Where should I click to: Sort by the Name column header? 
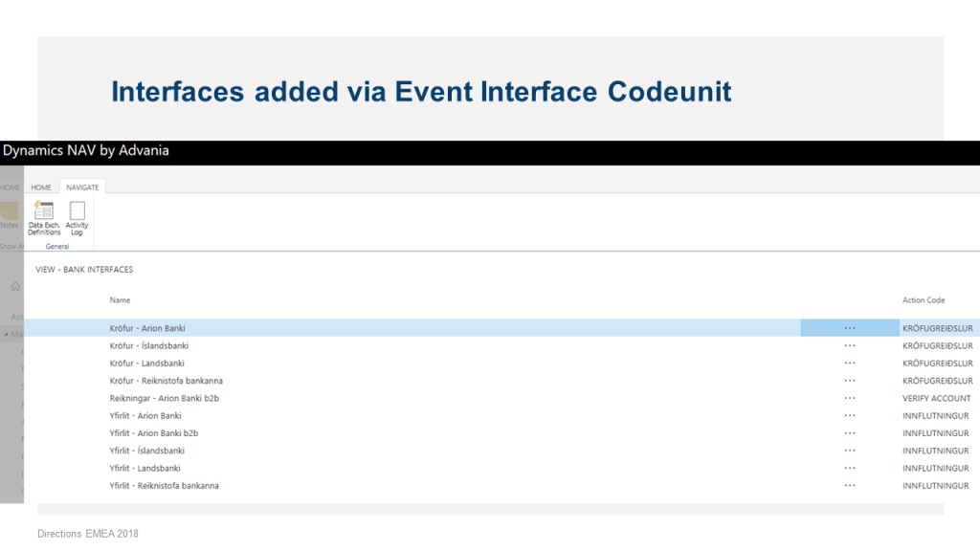[x=120, y=300]
